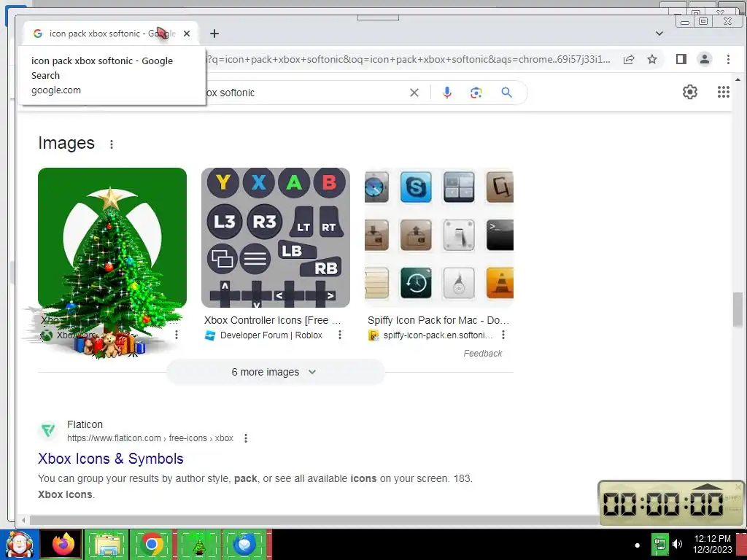
Task: Open Santa Start button
Action: coord(19,544)
